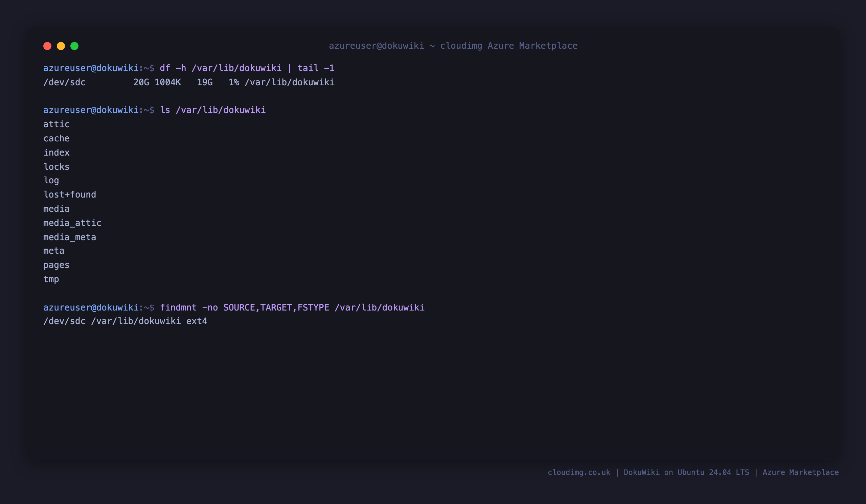Screen dimensions: 866x504
Task: Select the 'locks' directory entry
Action: [x=56, y=167]
